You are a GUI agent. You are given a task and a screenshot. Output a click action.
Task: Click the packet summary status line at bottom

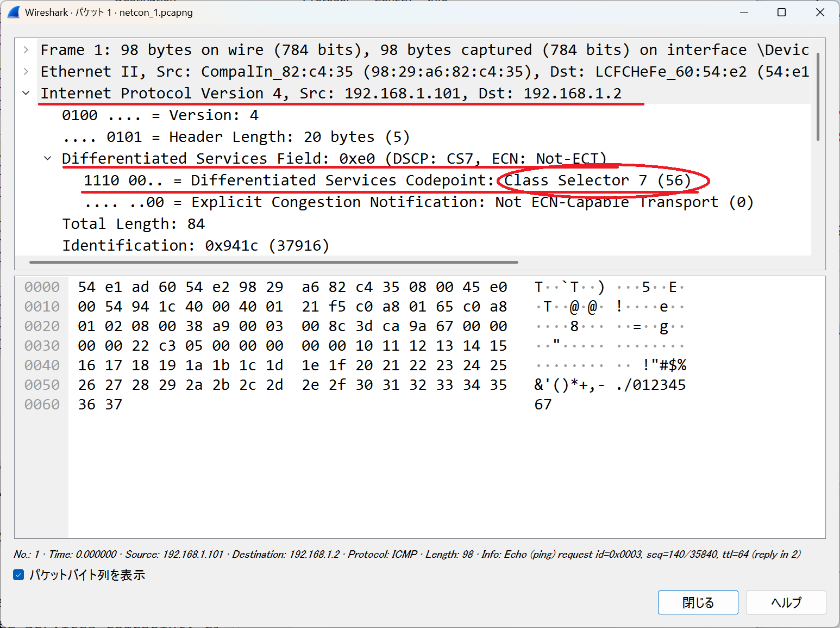pos(407,554)
